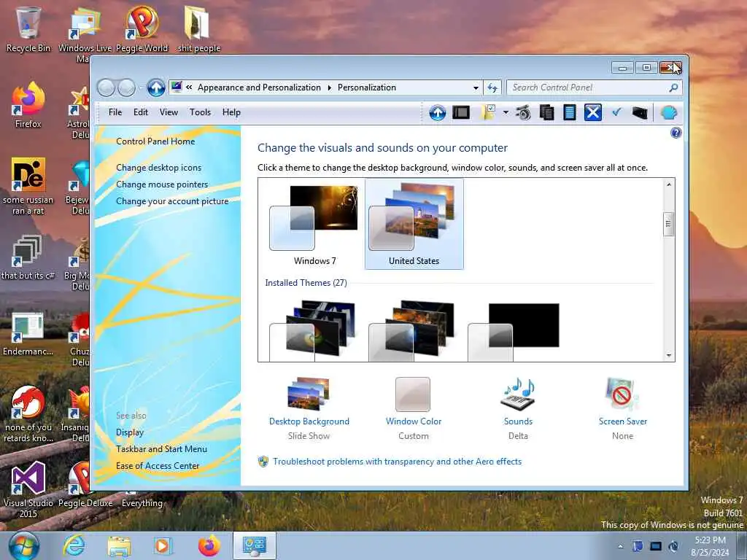Open the dropdown arrow beside folder options icon
Screen dimensions: 747x560
506,113
